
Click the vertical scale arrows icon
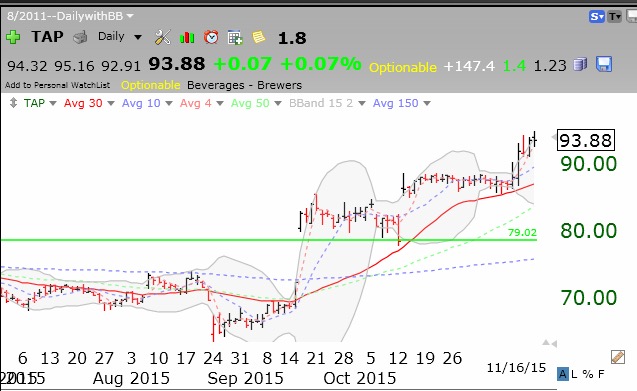click(x=13, y=103)
